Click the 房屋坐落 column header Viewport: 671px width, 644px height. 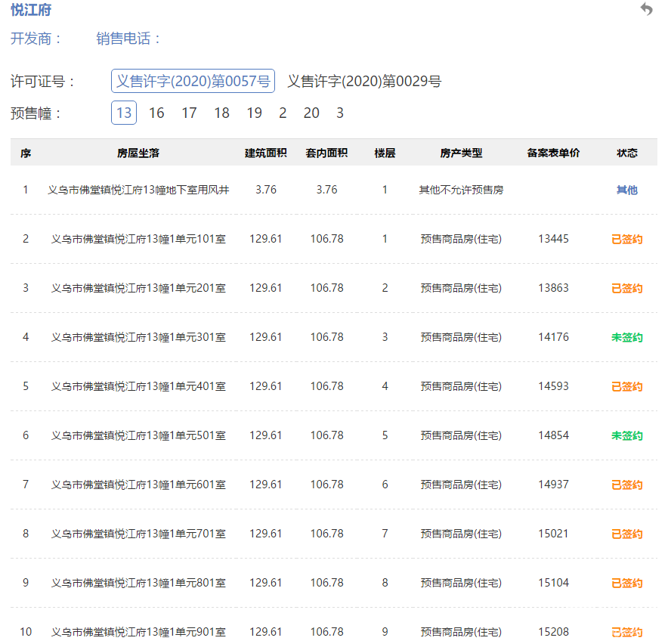(x=138, y=153)
